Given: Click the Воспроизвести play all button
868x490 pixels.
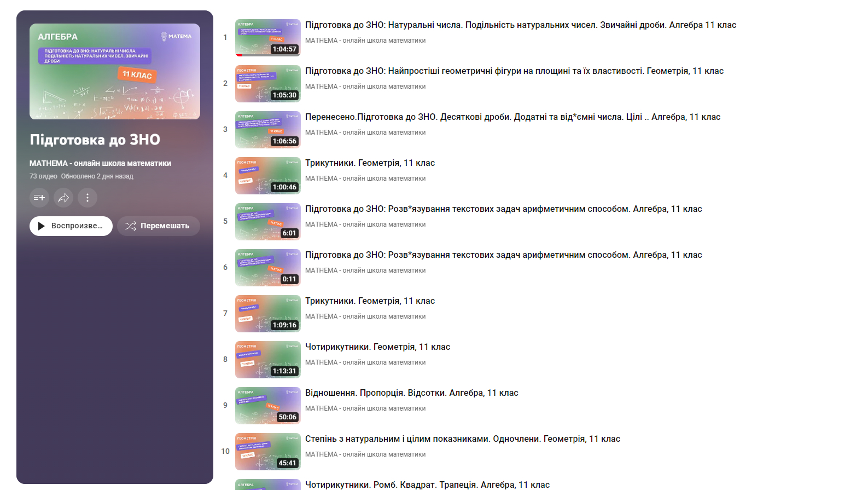Looking at the screenshot, I should [71, 226].
